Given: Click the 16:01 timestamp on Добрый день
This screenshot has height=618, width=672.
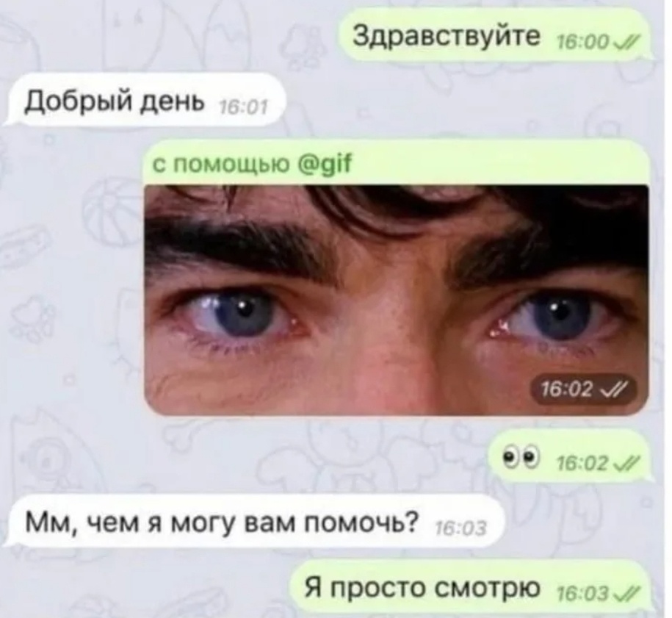Looking at the screenshot, I should [x=243, y=107].
